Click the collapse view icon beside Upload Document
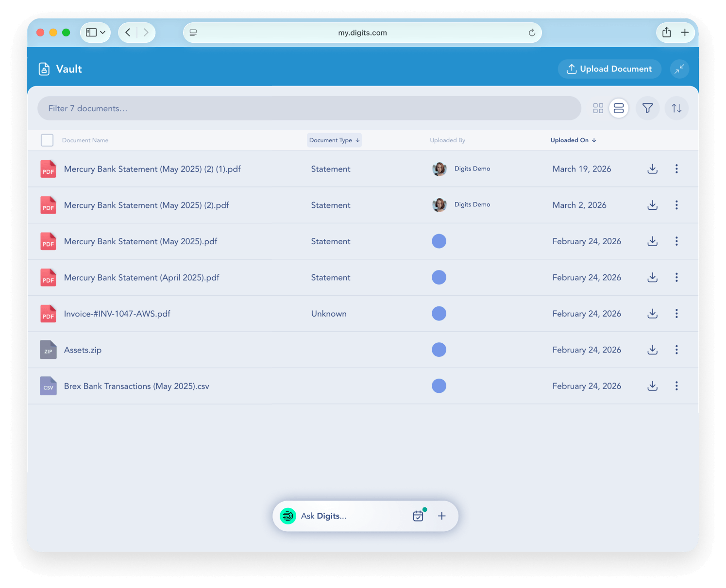Screen dimensions: 726x588 [679, 69]
